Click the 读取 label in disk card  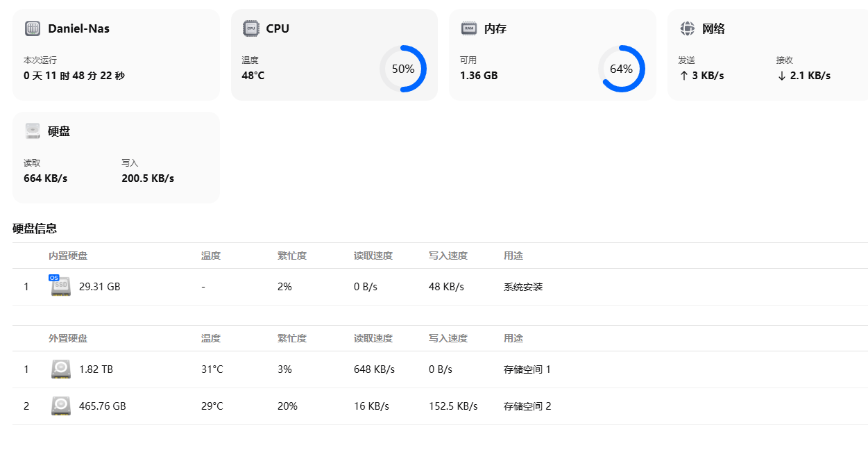pos(32,163)
